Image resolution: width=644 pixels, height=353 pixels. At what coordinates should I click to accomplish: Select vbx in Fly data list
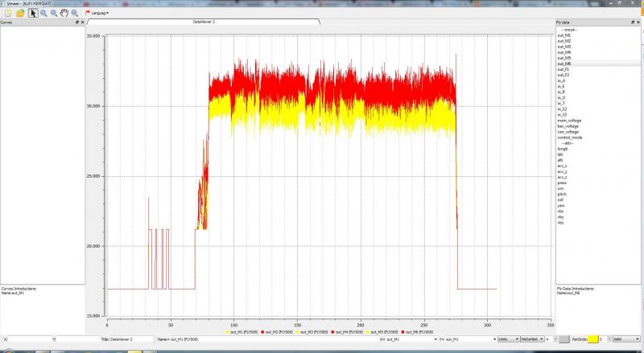pyautogui.click(x=560, y=211)
